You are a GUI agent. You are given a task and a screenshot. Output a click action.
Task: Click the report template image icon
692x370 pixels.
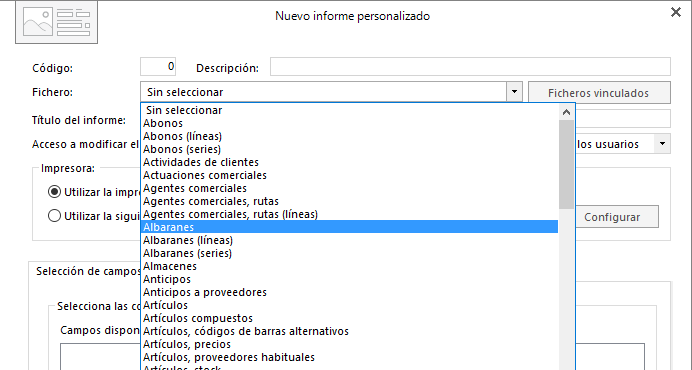[56, 22]
